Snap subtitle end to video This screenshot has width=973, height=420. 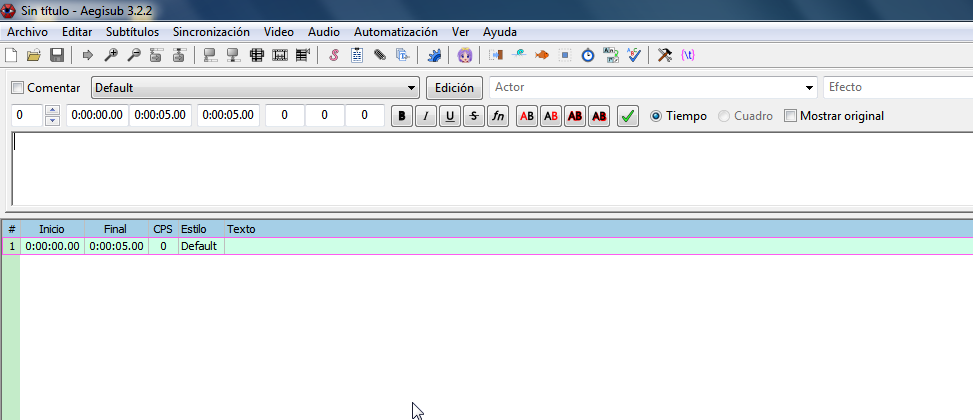pyautogui.click(x=233, y=55)
